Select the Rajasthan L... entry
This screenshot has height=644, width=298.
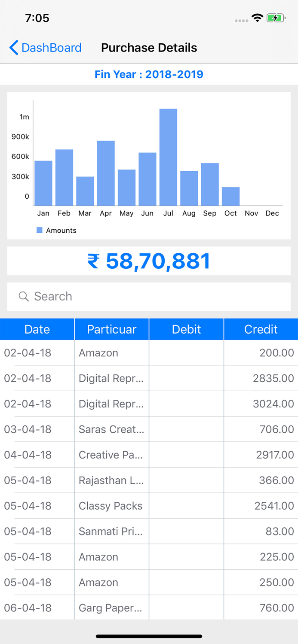point(111,480)
